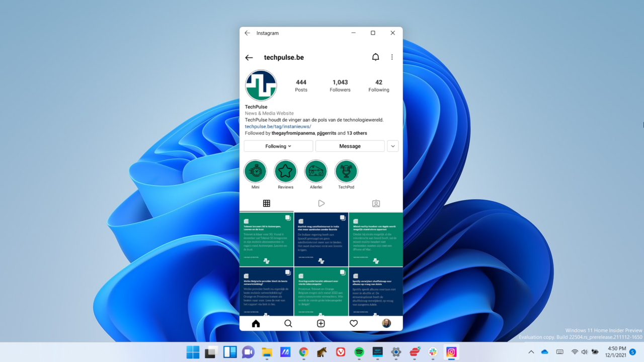Screen dimensions: 644x362
Task: Create a new post with plus icon
Action: click(321, 323)
